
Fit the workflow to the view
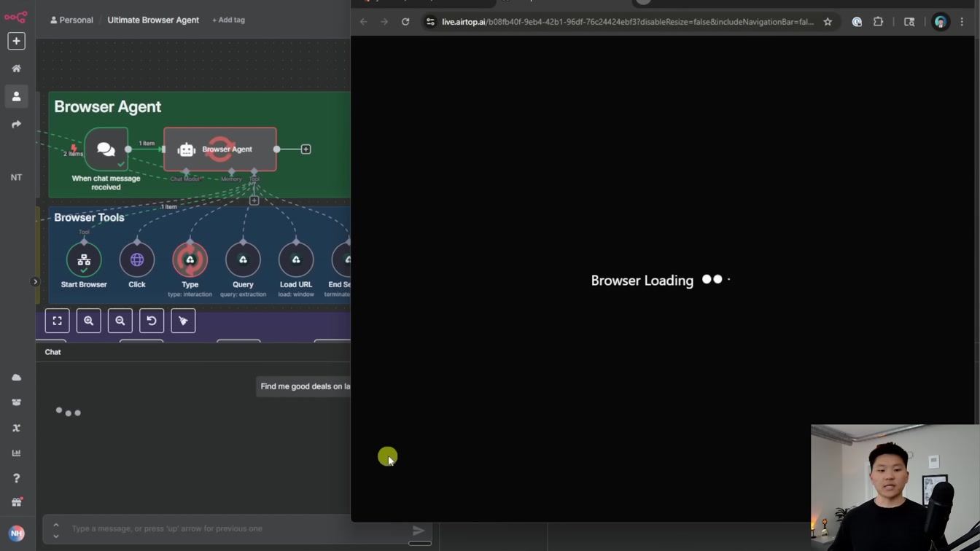click(57, 321)
